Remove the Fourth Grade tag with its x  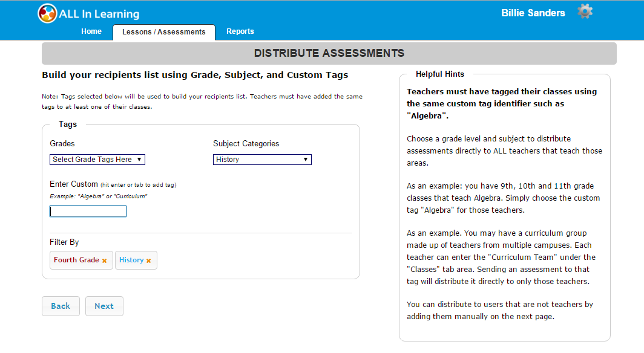105,261
